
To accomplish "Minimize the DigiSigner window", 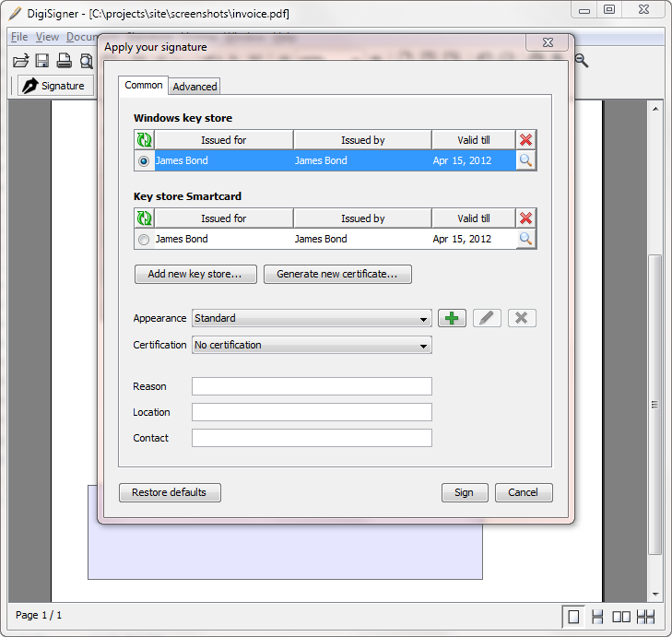I will (584, 9).
